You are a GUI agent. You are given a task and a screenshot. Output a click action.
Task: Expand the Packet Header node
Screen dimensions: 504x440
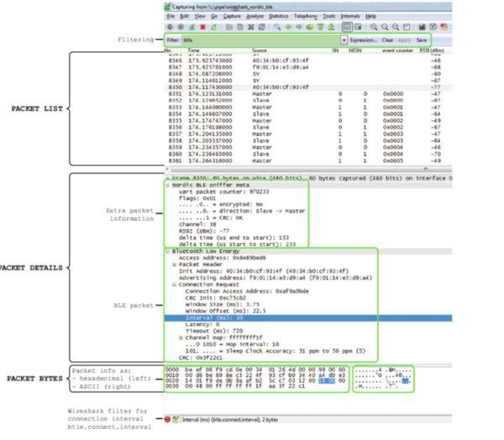[x=174, y=265]
